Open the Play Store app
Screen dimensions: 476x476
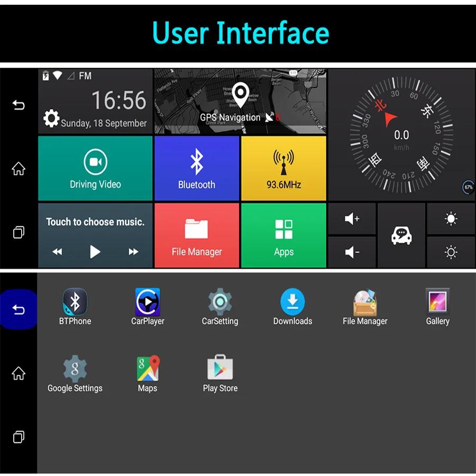(x=220, y=374)
